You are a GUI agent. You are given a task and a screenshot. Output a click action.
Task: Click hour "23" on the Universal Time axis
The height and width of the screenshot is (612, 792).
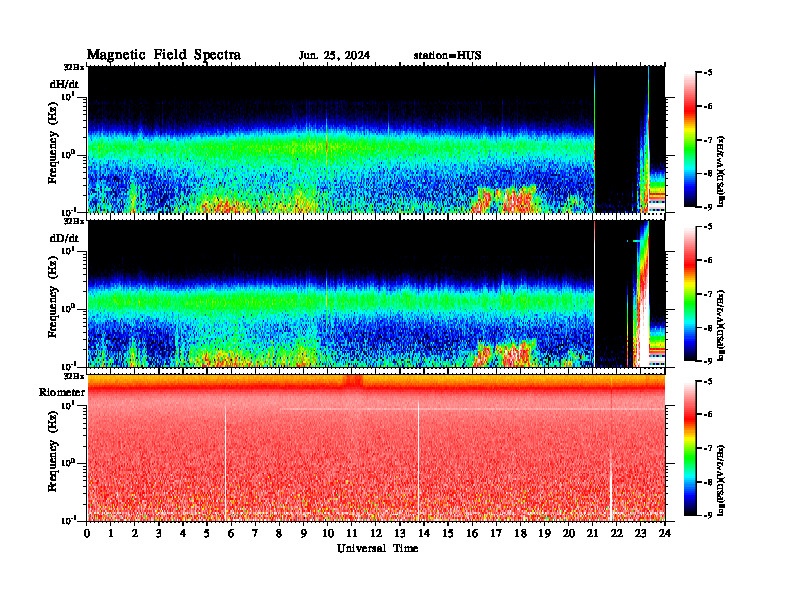tap(640, 533)
